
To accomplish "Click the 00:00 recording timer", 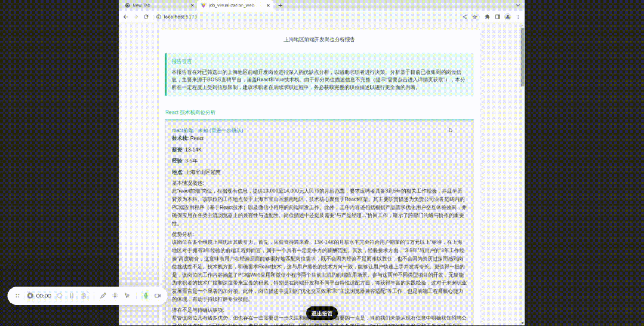I will pyautogui.click(x=44, y=296).
